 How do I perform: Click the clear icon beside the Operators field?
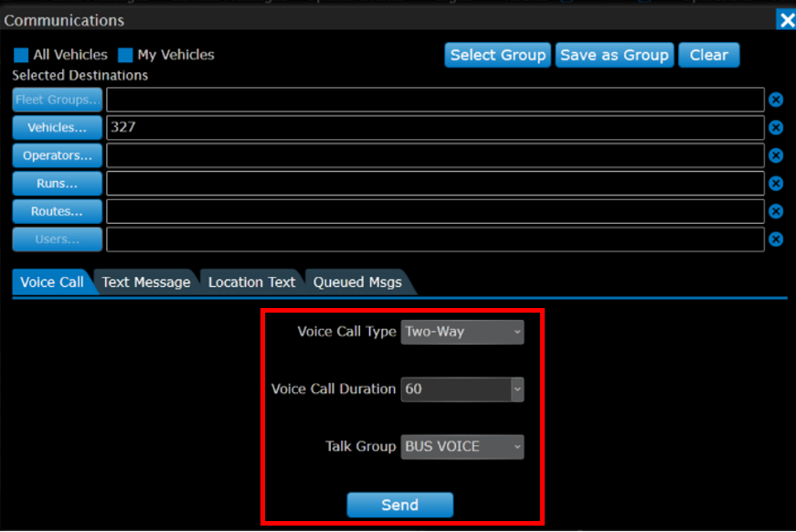776,155
